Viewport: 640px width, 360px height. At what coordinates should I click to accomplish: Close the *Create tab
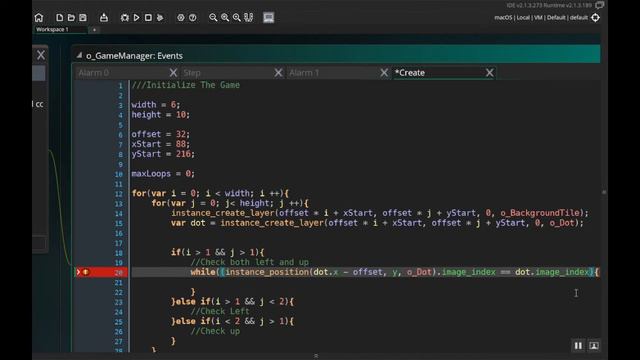(x=489, y=73)
